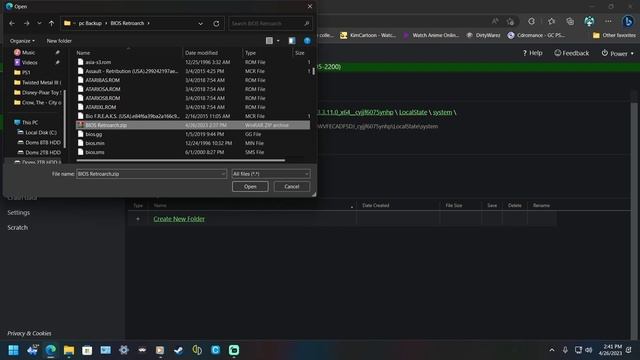Screen dimensions: 640x360
Task: Open Windows Start menu on taskbar
Action: pyautogui.click(x=13, y=350)
